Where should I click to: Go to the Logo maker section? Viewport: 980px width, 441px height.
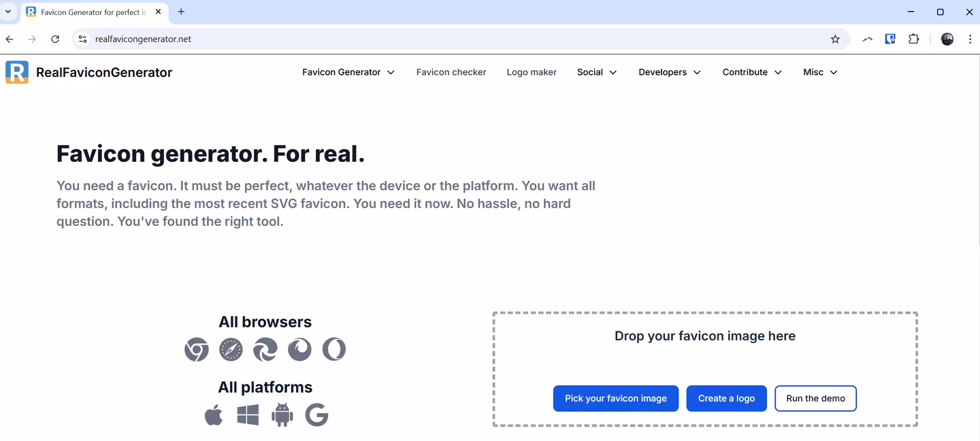tap(532, 71)
